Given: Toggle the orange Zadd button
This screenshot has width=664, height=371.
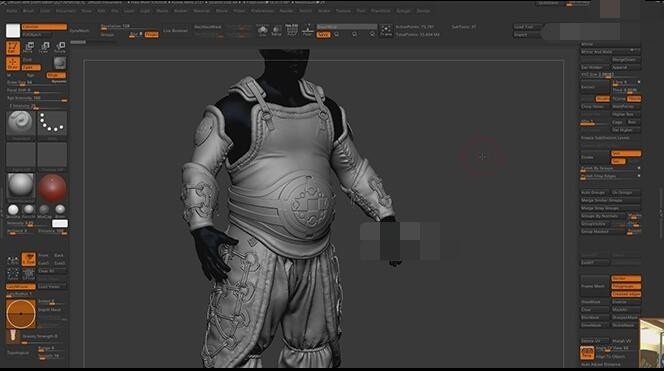Looking at the screenshot, I should point(31,67).
